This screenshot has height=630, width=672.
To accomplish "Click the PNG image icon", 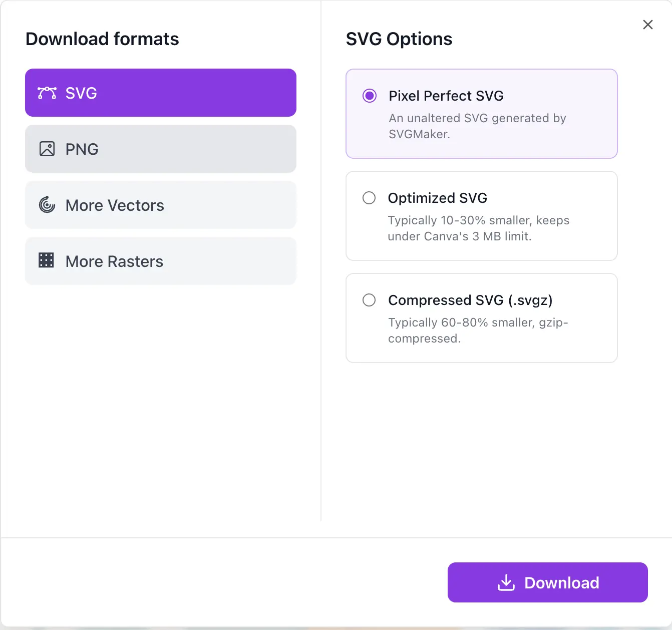I will click(x=47, y=149).
